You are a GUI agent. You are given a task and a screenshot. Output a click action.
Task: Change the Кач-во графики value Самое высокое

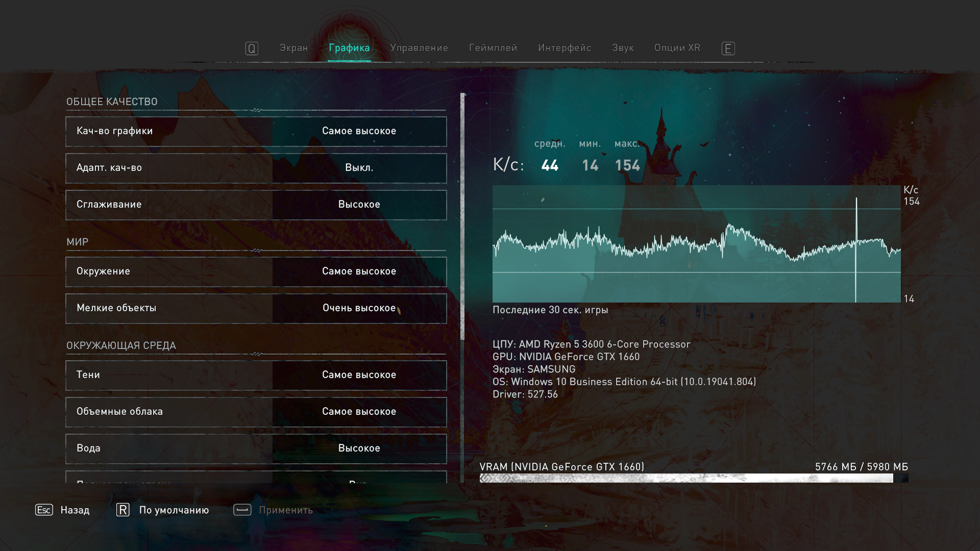pos(359,131)
